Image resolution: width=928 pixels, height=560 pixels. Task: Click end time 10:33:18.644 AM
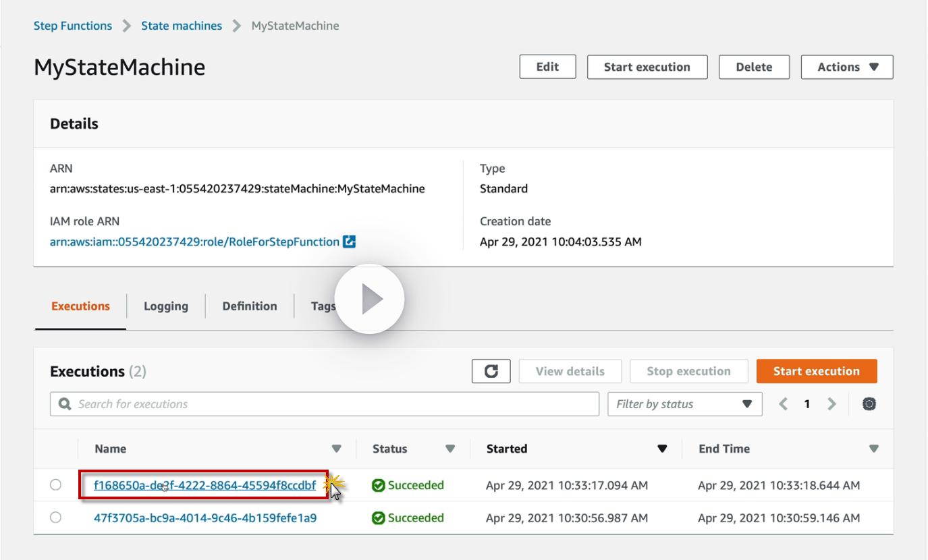779,485
